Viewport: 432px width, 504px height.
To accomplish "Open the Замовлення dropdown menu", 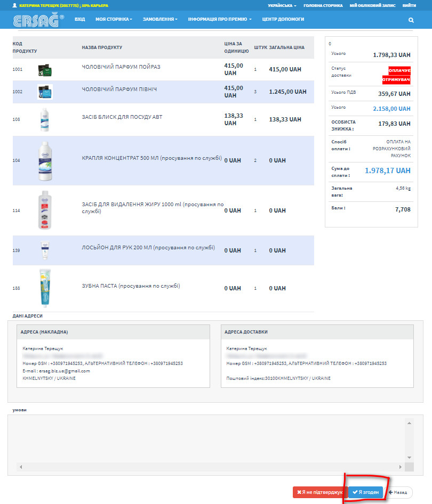I will click(x=160, y=19).
